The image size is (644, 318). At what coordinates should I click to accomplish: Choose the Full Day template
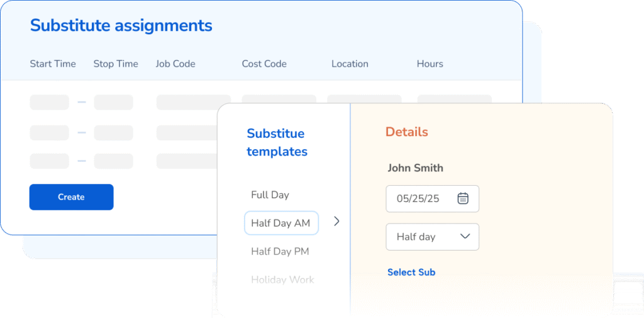point(270,195)
